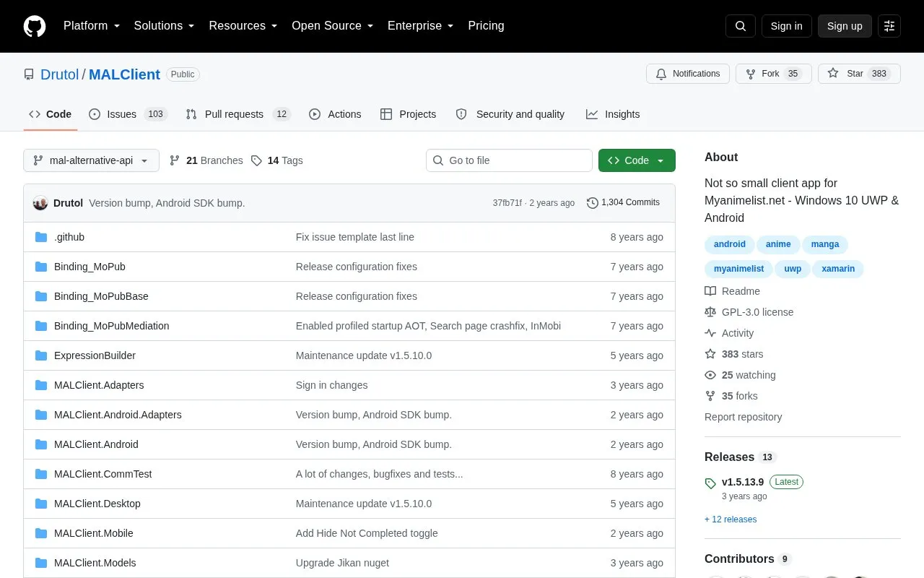
Task: Switch to the Insights tab
Action: click(x=613, y=114)
